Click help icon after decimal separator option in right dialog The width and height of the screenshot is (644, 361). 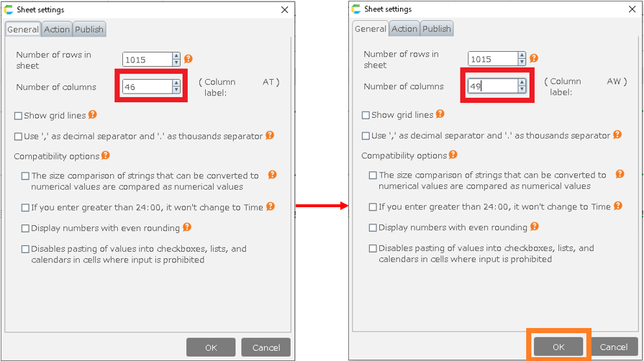tap(617, 135)
